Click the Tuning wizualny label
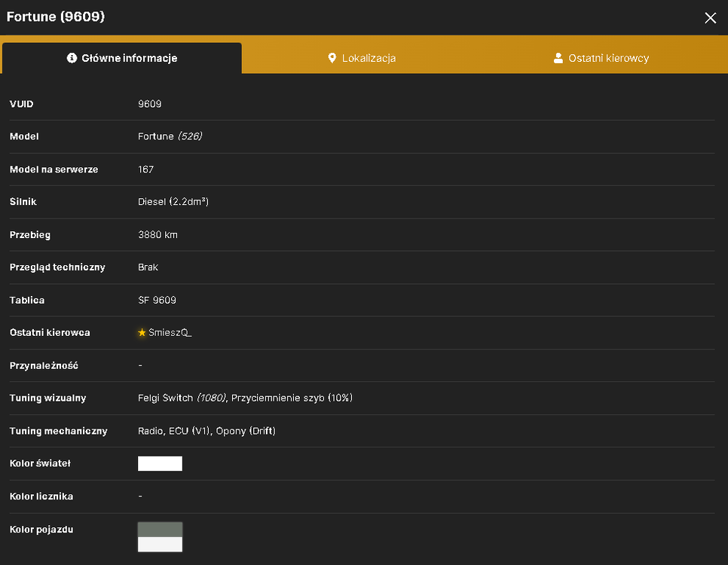 (47, 398)
